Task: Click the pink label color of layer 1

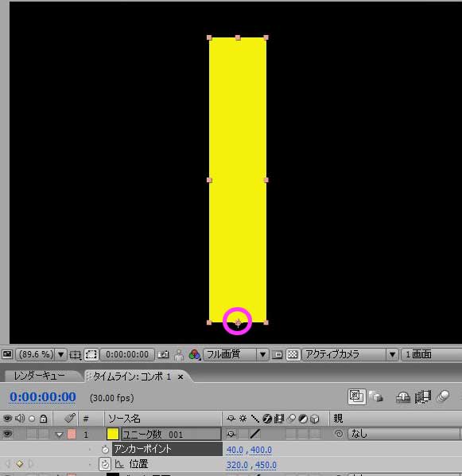Action: click(72, 434)
